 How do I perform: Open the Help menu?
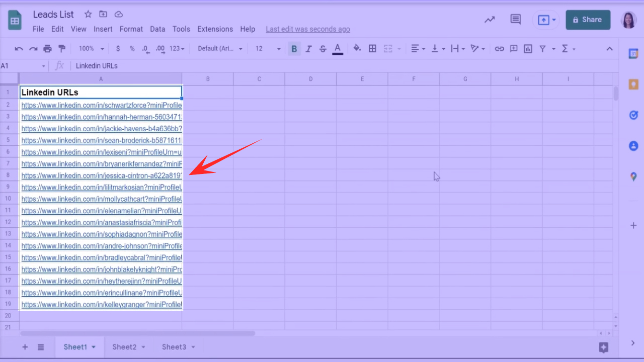(x=248, y=29)
